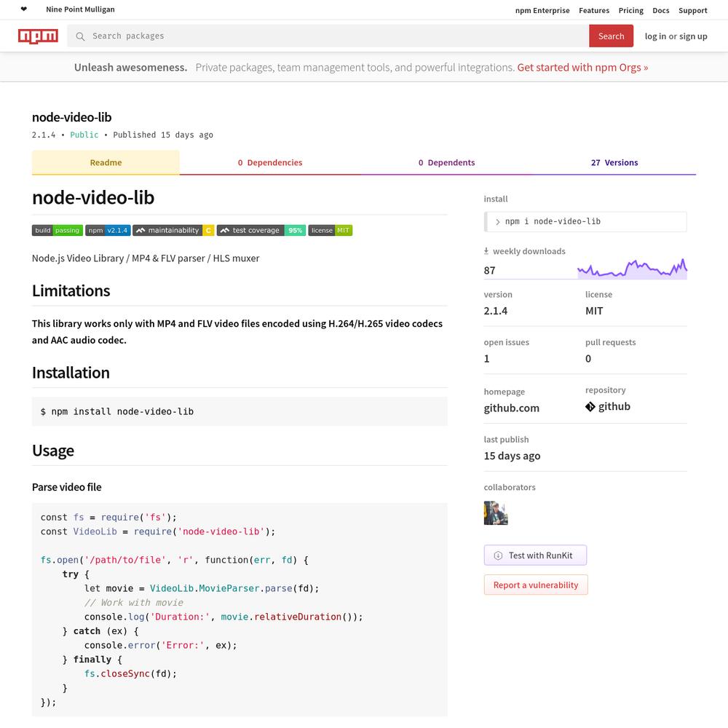Click the RunKit button icon
This screenshot has width=728, height=728.
point(498,555)
